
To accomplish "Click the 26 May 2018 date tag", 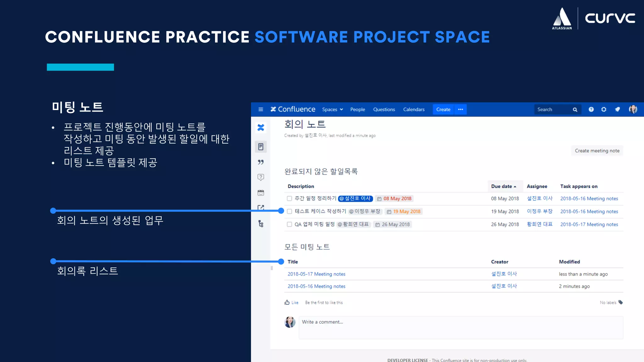I will coord(393,224).
